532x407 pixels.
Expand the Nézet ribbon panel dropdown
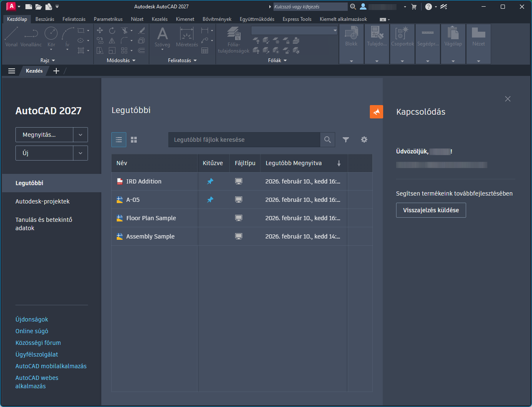[479, 61]
